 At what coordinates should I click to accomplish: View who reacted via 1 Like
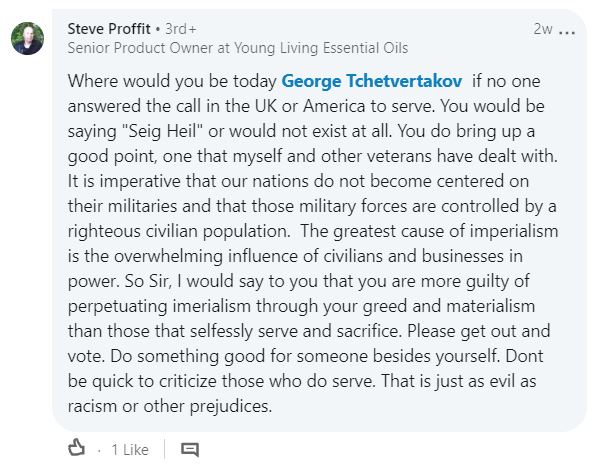(x=130, y=450)
